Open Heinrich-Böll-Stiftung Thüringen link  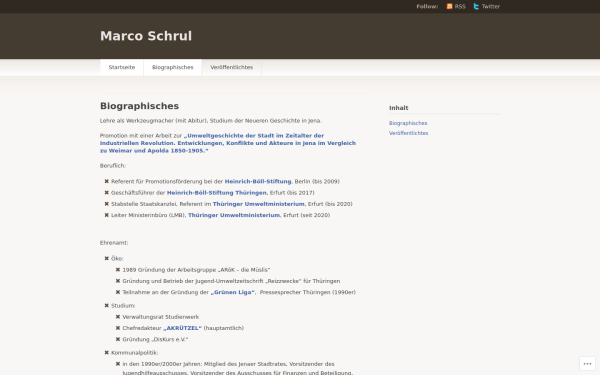click(x=217, y=193)
